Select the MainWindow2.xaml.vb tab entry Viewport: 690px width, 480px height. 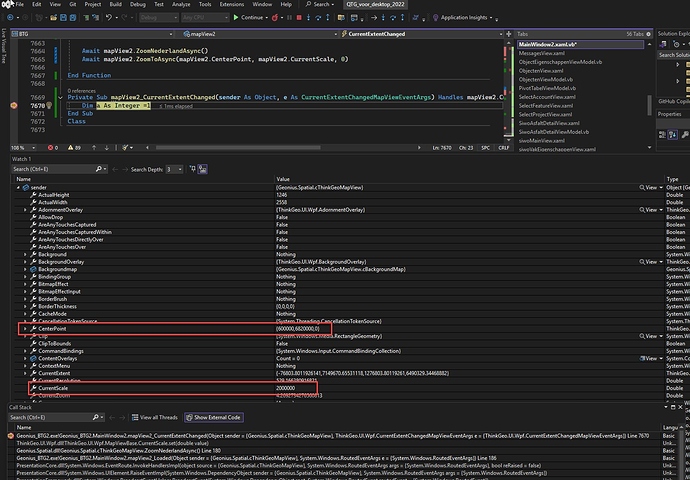click(x=580, y=44)
